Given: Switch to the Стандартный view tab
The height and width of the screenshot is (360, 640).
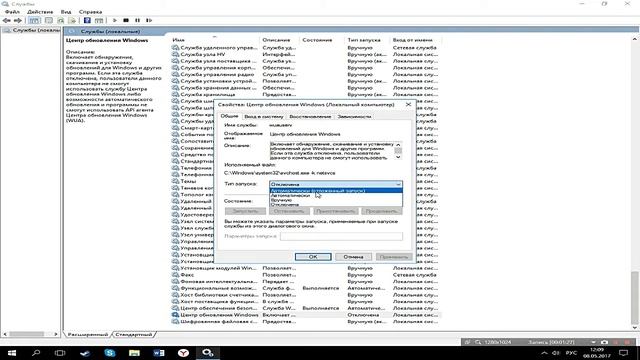Looking at the screenshot, I should pyautogui.click(x=133, y=334).
